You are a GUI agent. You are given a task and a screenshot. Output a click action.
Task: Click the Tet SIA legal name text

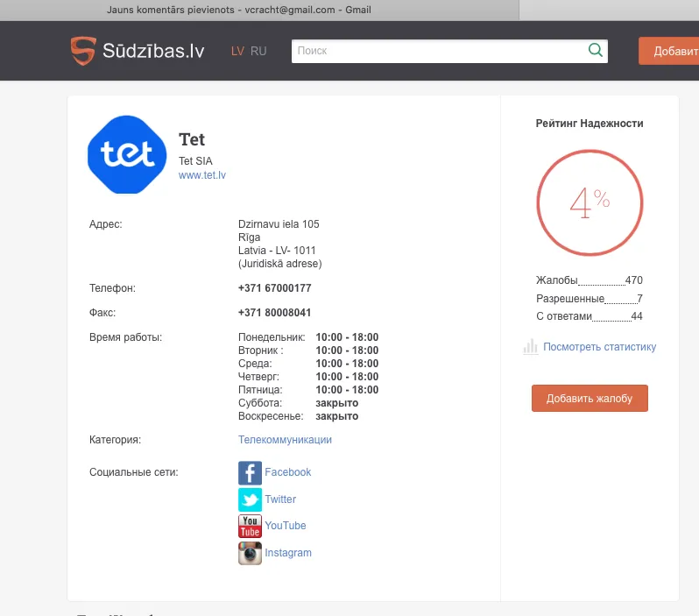click(195, 161)
